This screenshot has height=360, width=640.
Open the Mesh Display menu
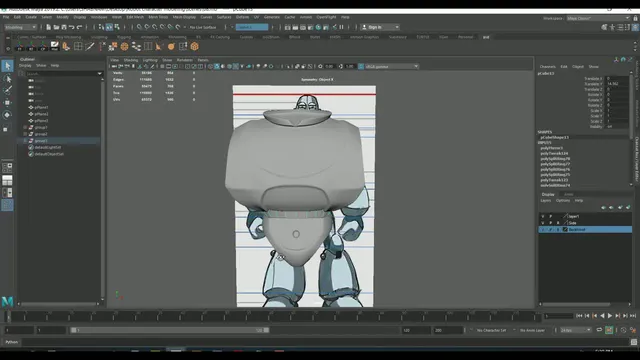184,17
